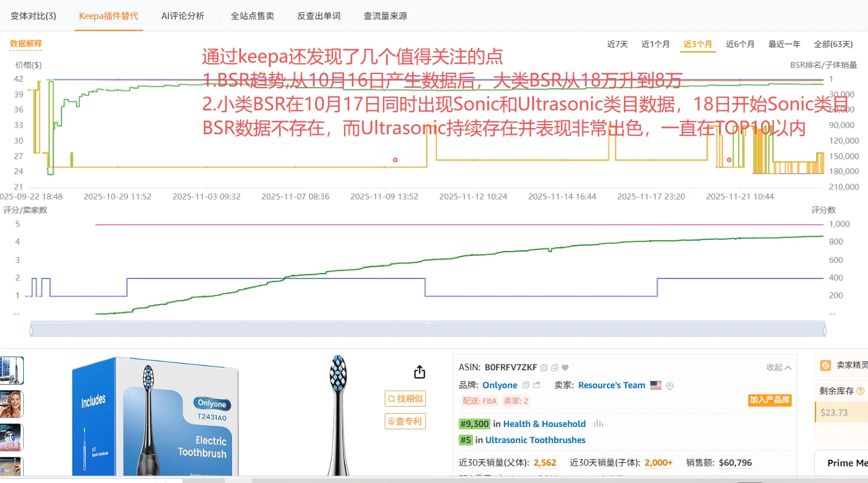Click the location pin beside Resource's Team
Screen dimensions: 868x483
669,386
